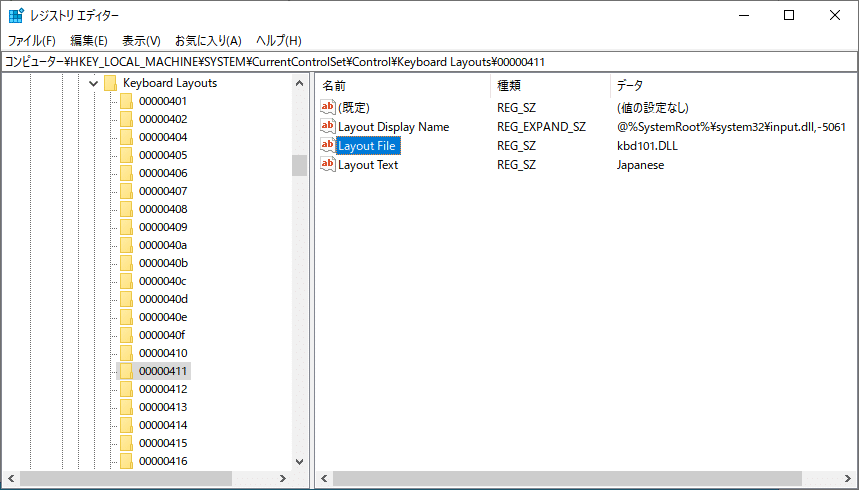This screenshot has width=859, height=490.
Task: Click folder icon of key 00000402
Action: pos(127,119)
